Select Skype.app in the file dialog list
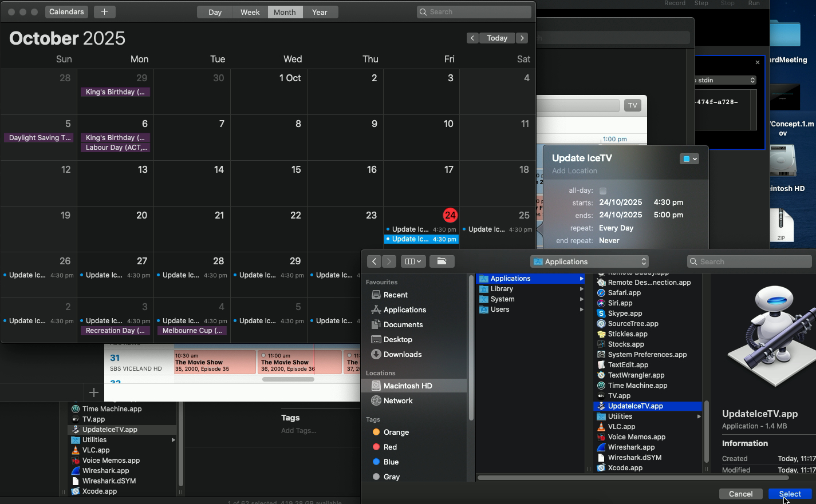This screenshot has height=504, width=816. [625, 313]
